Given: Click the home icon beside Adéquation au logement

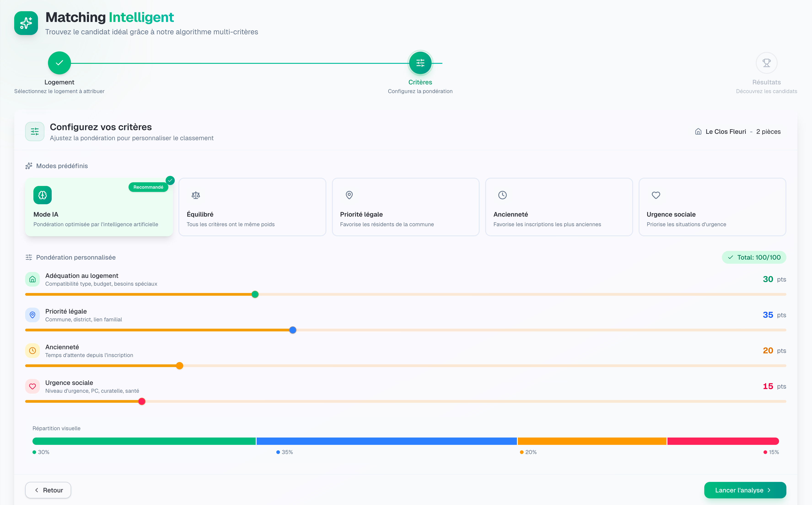Looking at the screenshot, I should 32,279.
